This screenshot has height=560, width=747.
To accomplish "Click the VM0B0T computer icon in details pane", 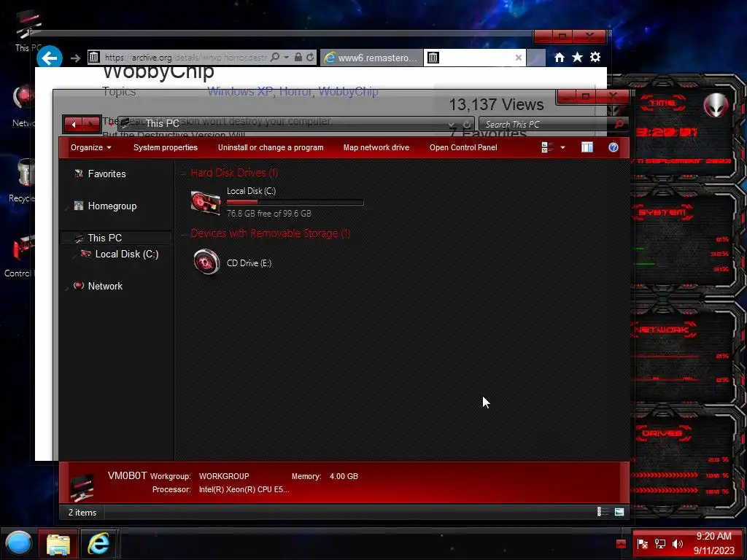I will click(82, 486).
